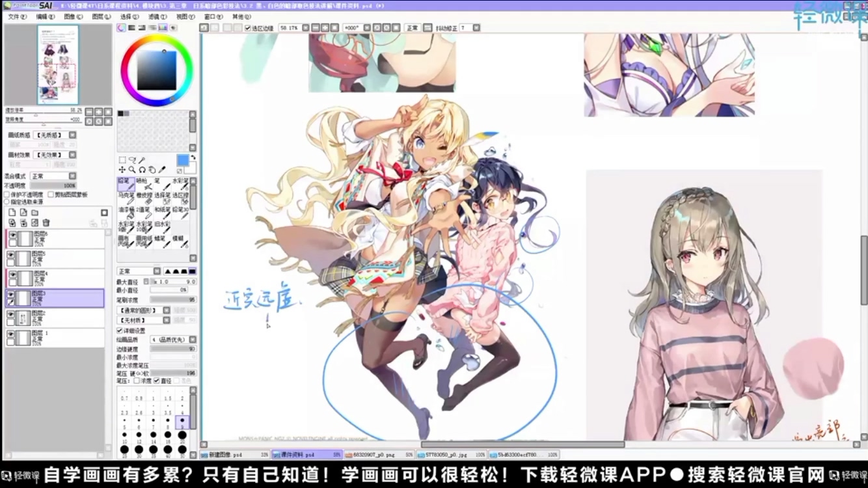Select the lasso tool
The height and width of the screenshot is (488, 868).
point(132,160)
